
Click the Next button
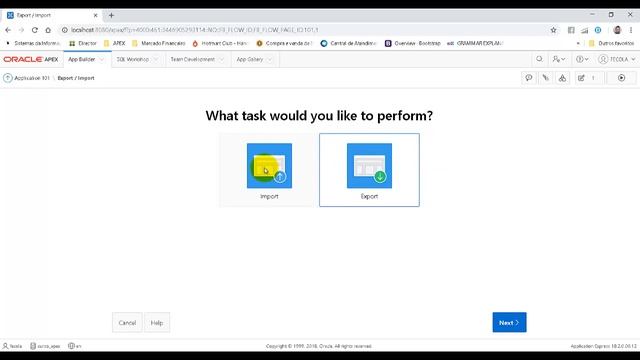tap(509, 322)
